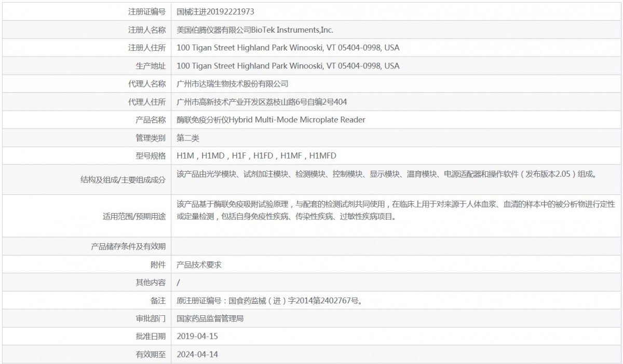Click the 有效期至 label
This screenshot has width=623, height=364.
point(151,355)
